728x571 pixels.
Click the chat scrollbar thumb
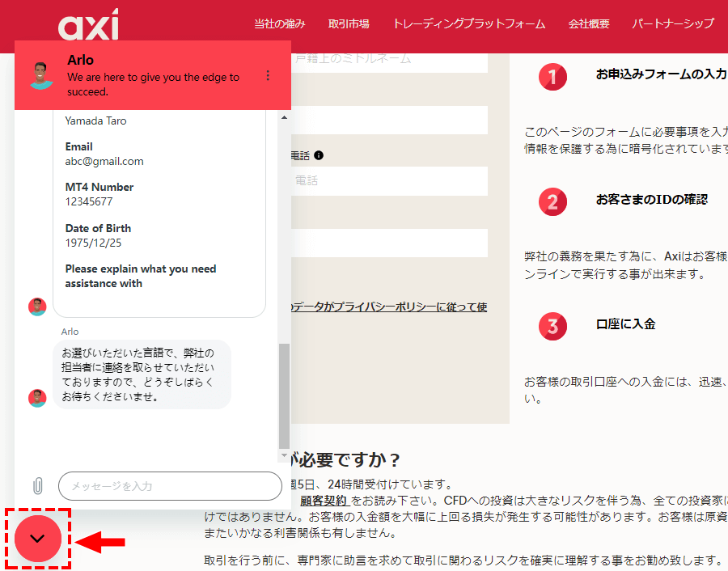pyautogui.click(x=284, y=396)
